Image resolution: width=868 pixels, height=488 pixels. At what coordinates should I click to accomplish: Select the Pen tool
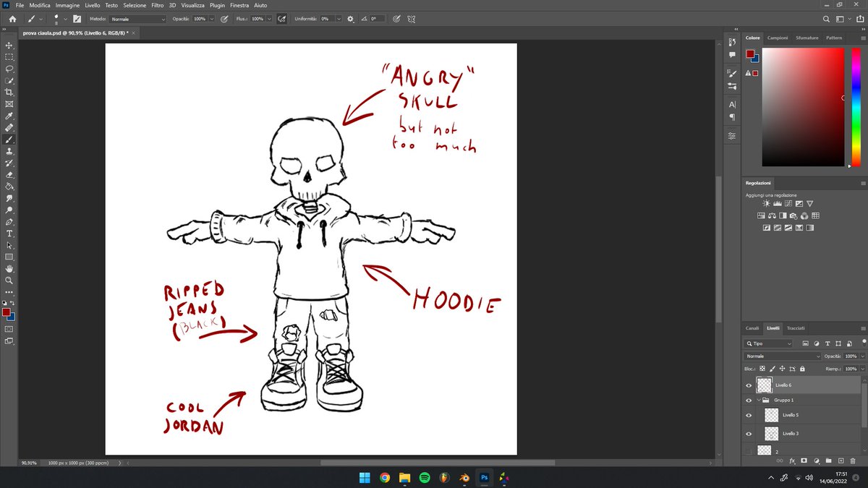(9, 221)
